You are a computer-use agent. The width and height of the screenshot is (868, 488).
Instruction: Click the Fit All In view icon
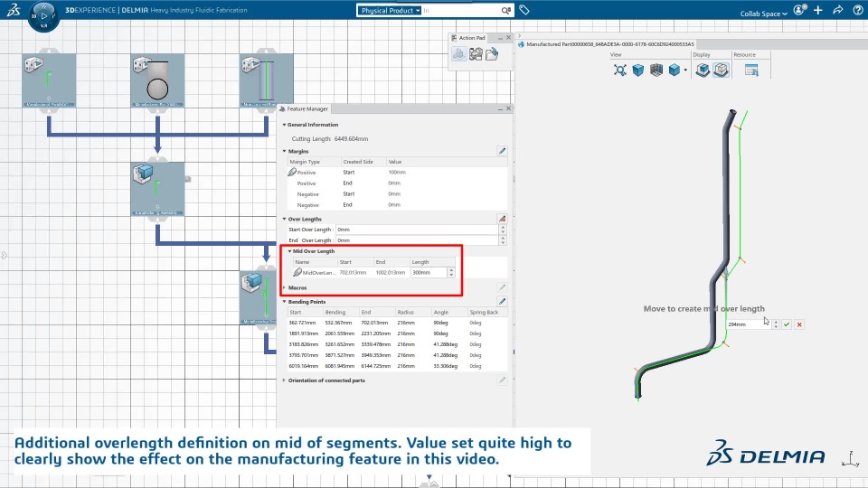pyautogui.click(x=620, y=70)
